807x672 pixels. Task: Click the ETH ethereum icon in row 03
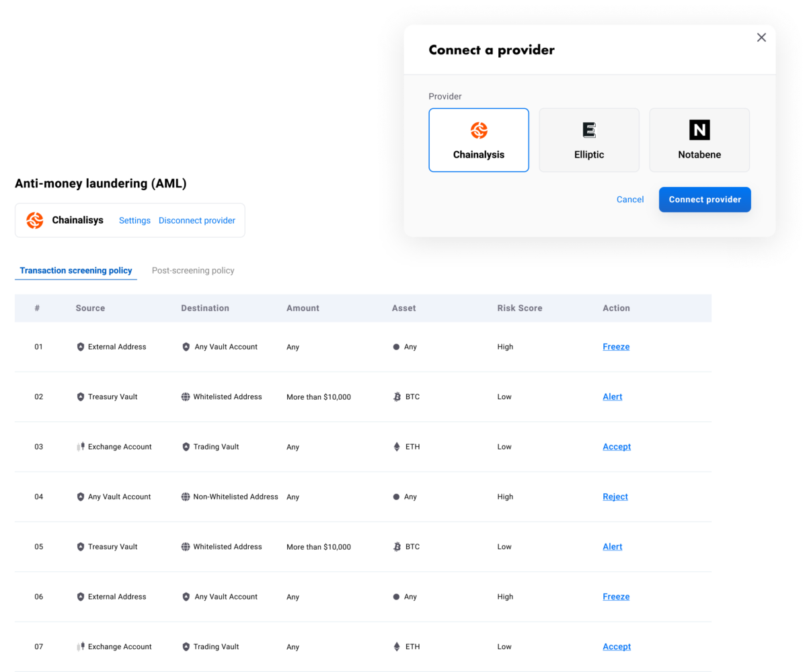point(397,447)
